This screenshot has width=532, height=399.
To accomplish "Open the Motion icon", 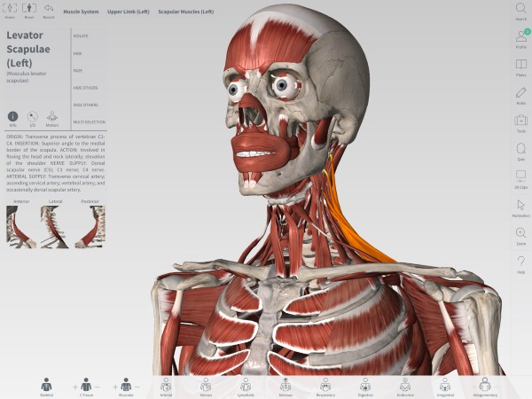I will 52,119.
